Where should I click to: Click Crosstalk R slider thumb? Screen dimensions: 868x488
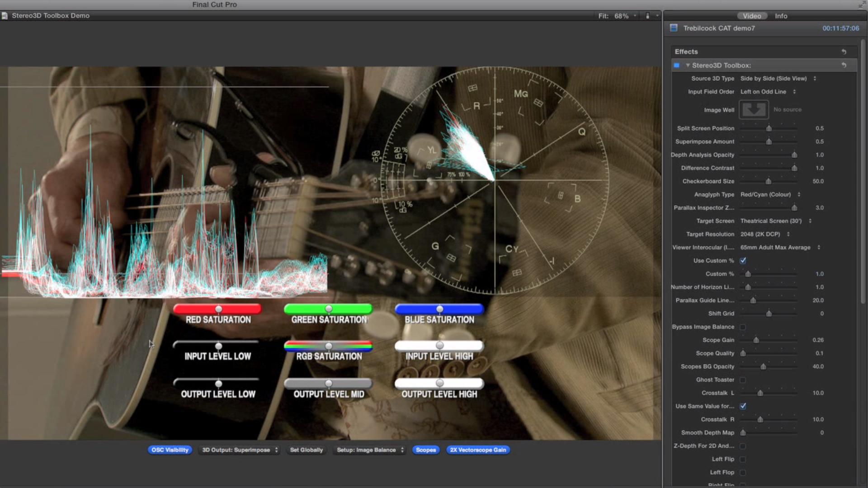[x=760, y=420]
